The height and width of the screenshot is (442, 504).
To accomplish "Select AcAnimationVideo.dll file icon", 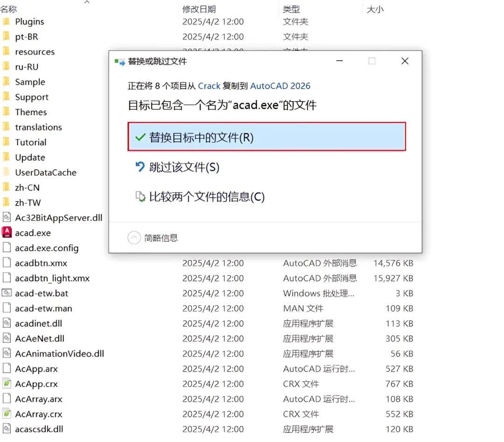I will [7, 353].
